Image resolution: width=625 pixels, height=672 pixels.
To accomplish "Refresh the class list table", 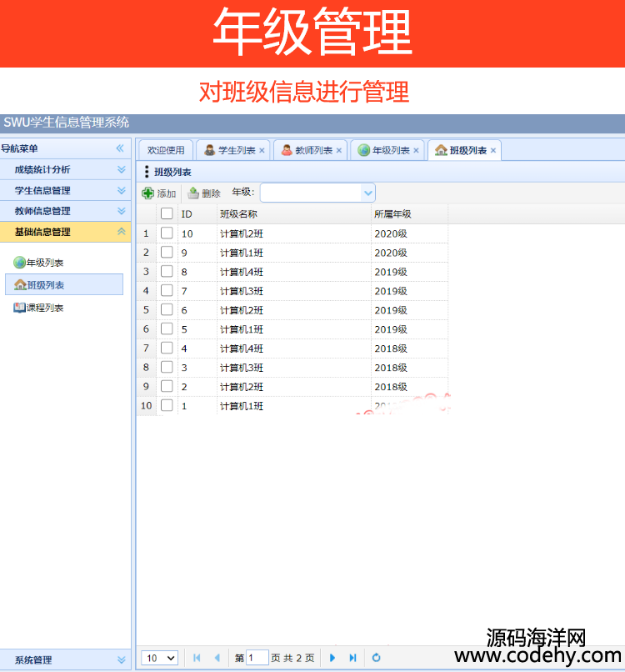I will 376,658.
